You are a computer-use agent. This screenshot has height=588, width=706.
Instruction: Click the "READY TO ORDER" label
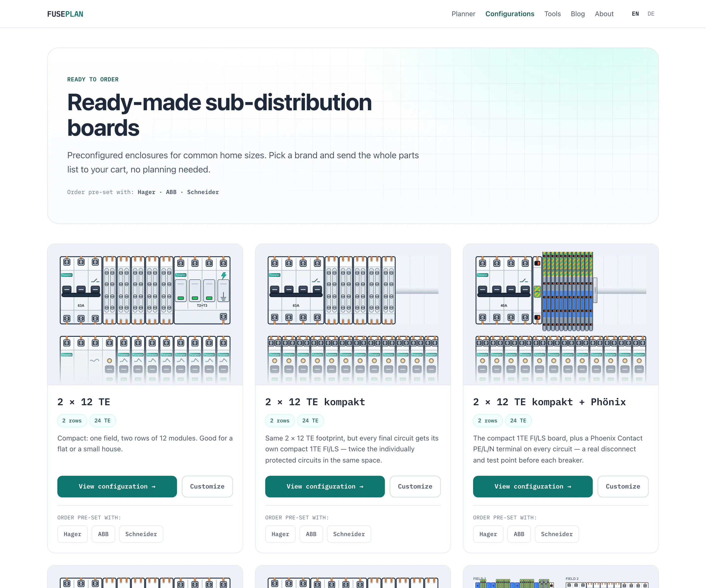click(x=93, y=79)
